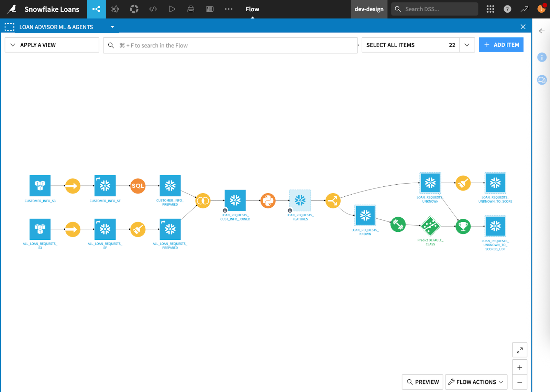550x392 pixels.
Task: Open the Lab/visual analysis nav icon
Action: click(115, 9)
